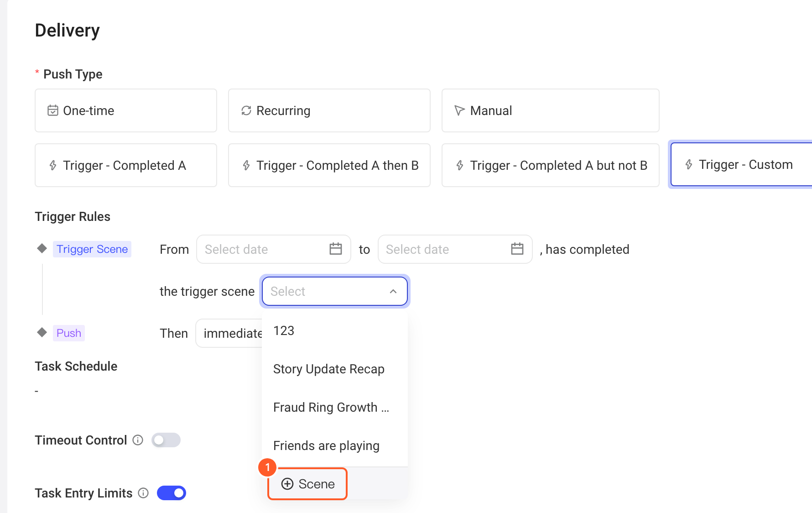Screen dimensions: 812x513
Task: Click the calendar icon on One-time
Action: click(x=53, y=110)
